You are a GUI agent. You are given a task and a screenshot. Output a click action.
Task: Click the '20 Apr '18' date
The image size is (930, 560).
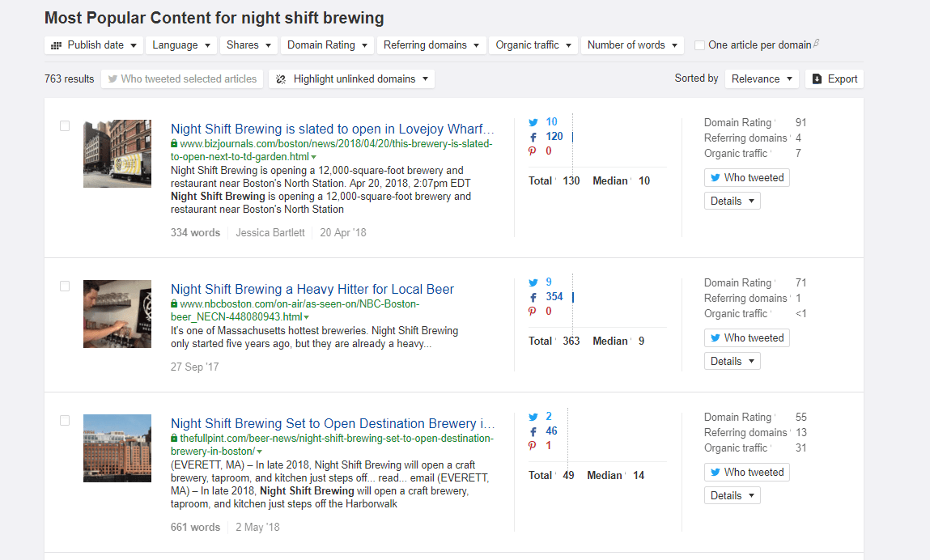[x=343, y=232]
